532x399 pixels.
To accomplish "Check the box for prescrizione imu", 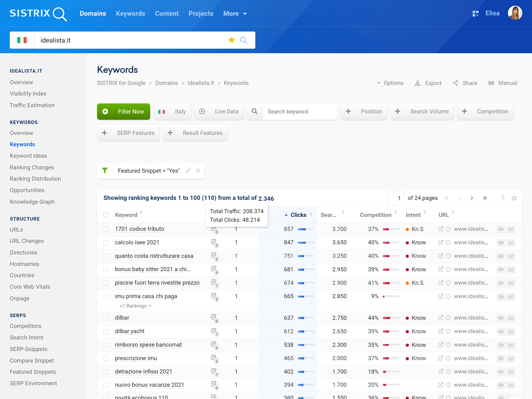I will [106, 358].
